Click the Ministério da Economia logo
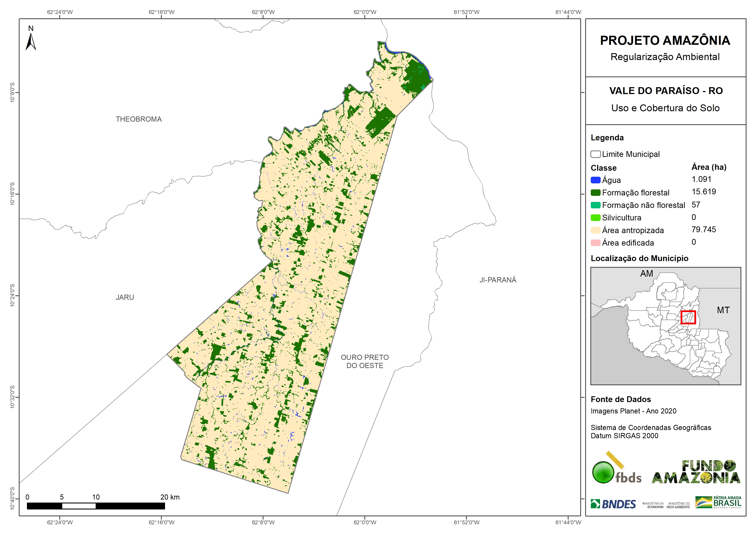 click(x=653, y=505)
